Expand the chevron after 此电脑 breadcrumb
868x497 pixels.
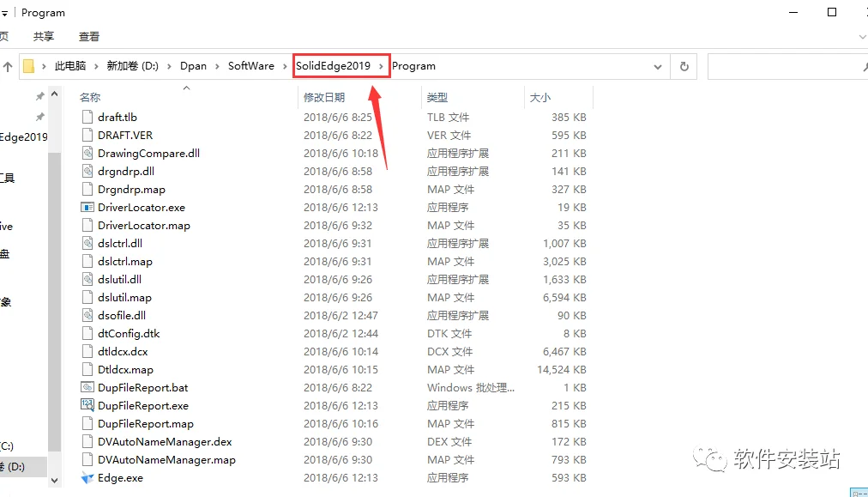(x=96, y=66)
